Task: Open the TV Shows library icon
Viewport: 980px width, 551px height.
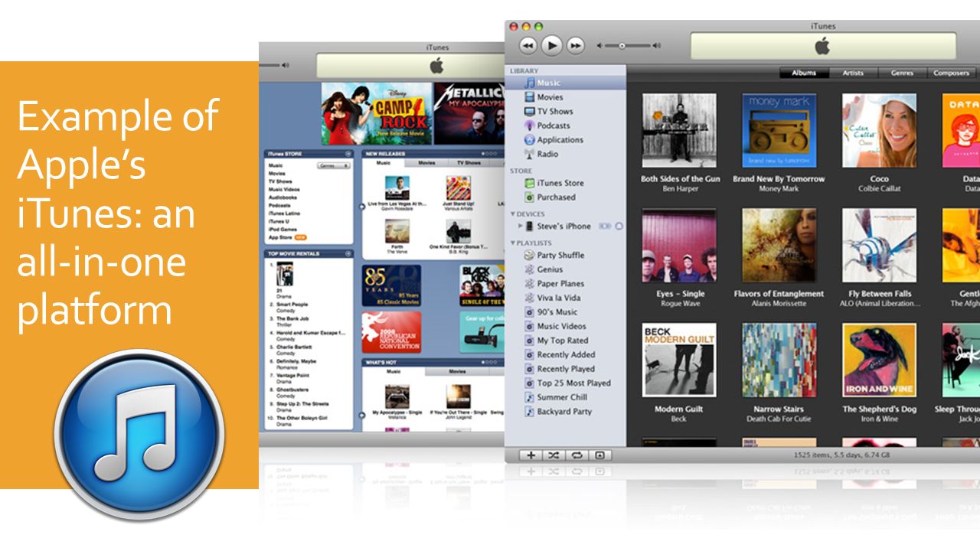Action: pyautogui.click(x=530, y=111)
